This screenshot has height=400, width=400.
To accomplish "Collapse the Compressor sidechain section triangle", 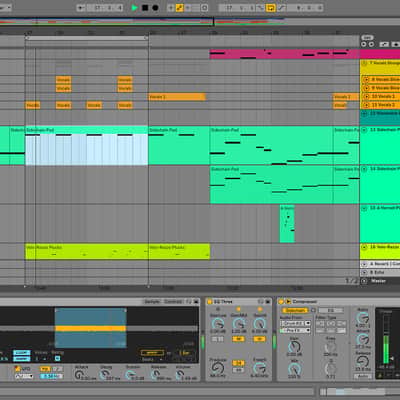I will point(288,302).
